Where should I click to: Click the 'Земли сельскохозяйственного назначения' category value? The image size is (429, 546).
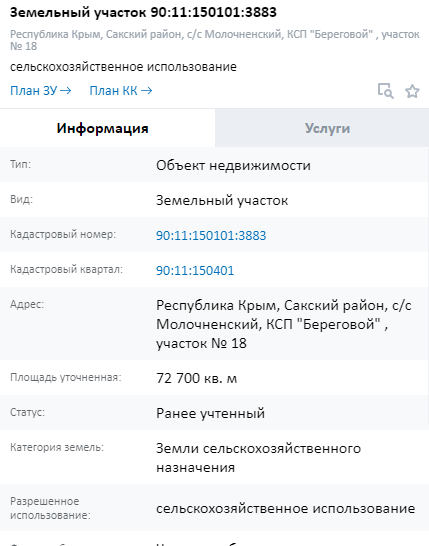258,458
